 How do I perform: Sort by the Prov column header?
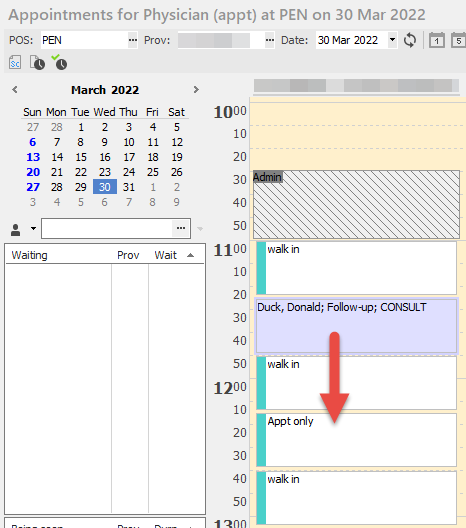pos(128,255)
